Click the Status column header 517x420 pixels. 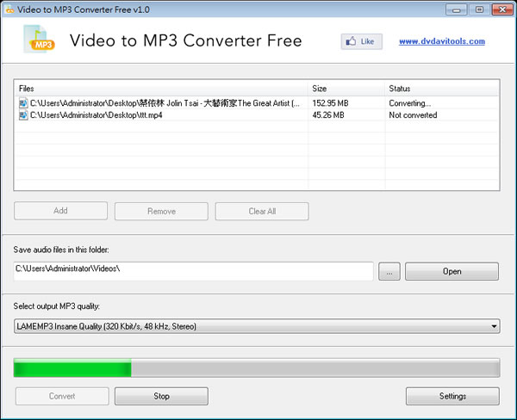pyautogui.click(x=441, y=89)
